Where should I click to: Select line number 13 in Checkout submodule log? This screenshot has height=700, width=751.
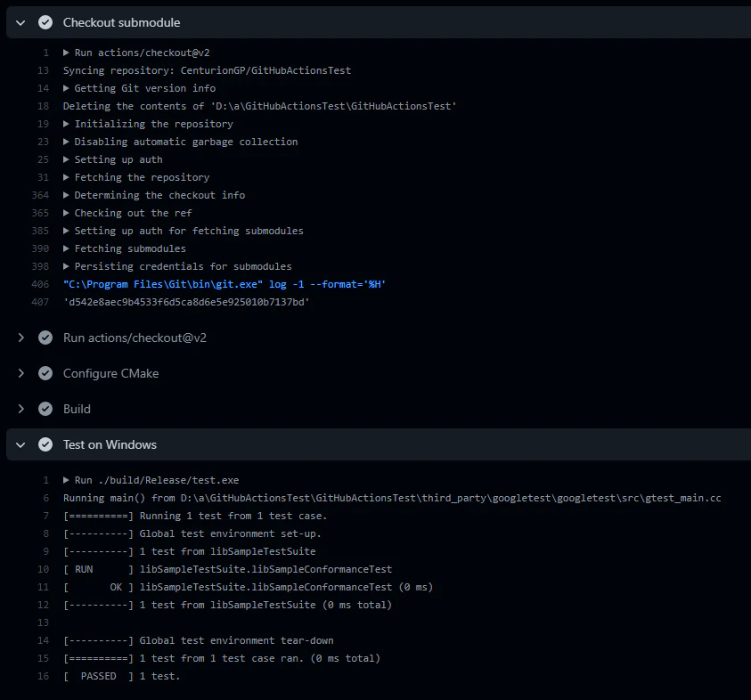pyautogui.click(x=43, y=70)
